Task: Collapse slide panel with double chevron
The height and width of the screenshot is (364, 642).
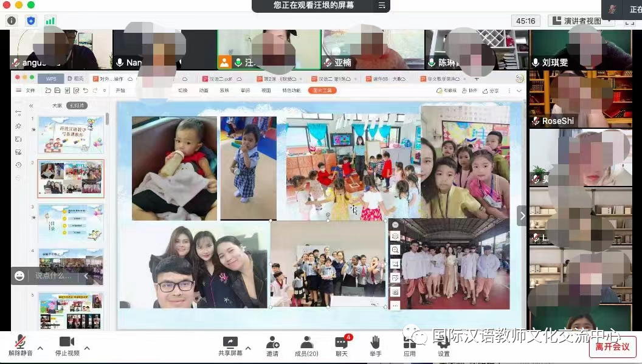Action: [31, 106]
